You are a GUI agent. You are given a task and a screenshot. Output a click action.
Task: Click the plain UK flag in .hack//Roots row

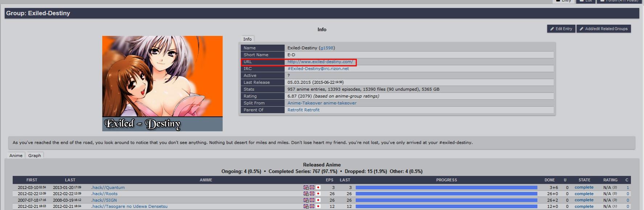point(312,194)
